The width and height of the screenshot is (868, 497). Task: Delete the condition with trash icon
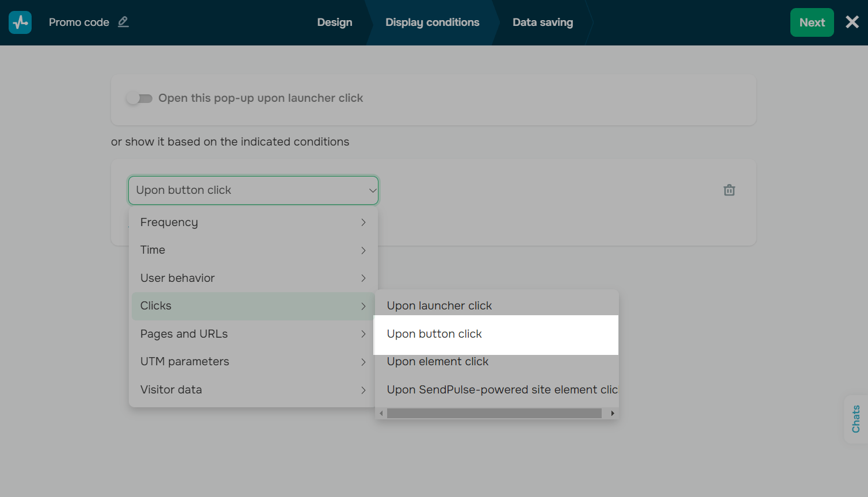pyautogui.click(x=729, y=190)
